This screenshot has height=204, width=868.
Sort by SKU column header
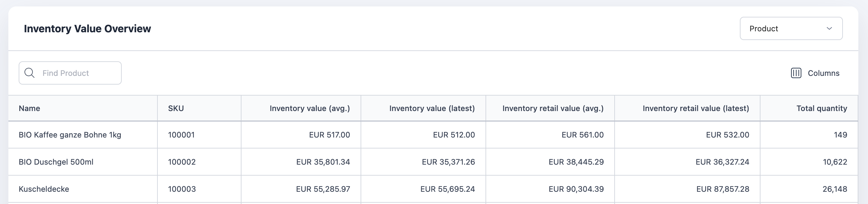[x=176, y=108]
